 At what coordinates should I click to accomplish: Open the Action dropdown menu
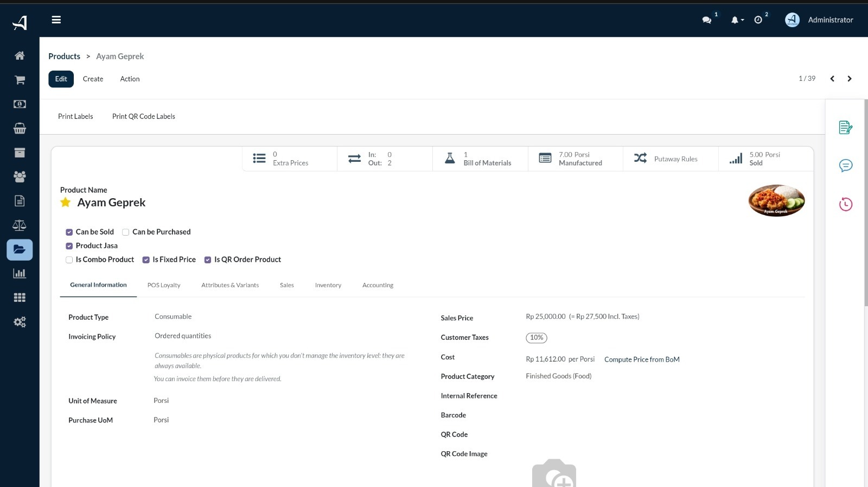point(130,79)
